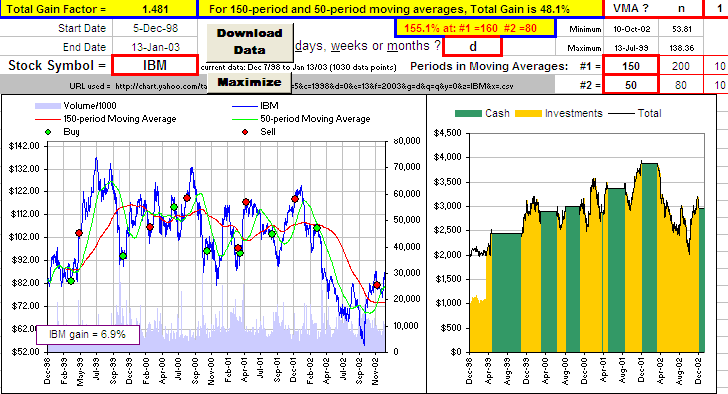Click the Maximum date 13-Jul-99
The height and width of the screenshot is (394, 728).
630,48
